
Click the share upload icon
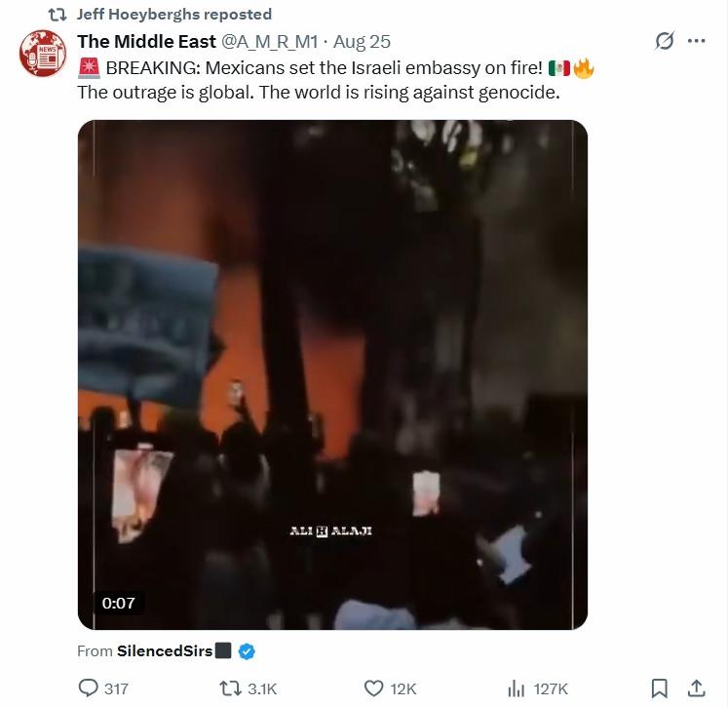697,687
